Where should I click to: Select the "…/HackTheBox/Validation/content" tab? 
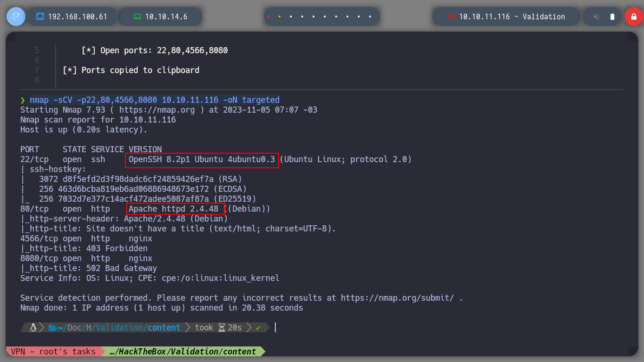click(x=182, y=352)
